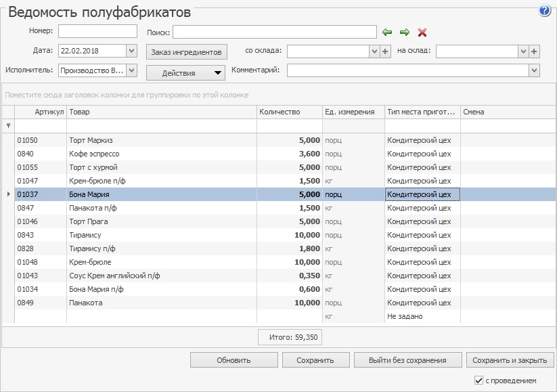This screenshot has width=557, height=392.
Task: Click the green right arrow search icon
Action: [405, 32]
